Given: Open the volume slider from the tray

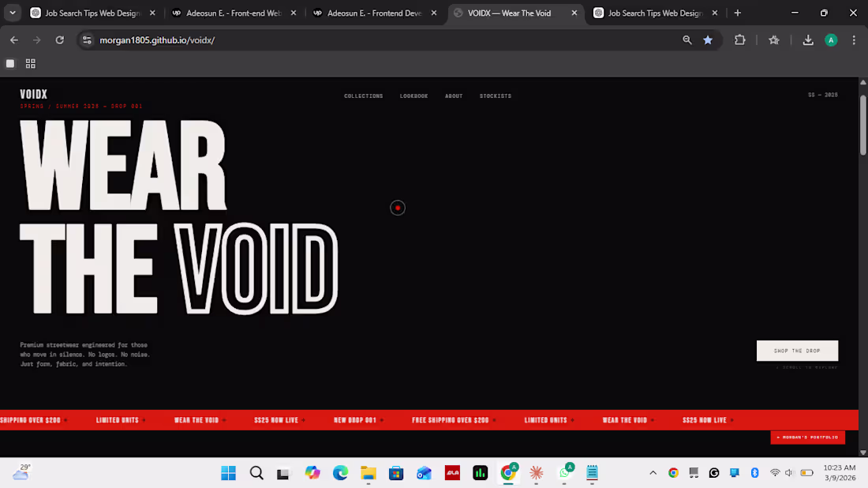Looking at the screenshot, I should 791,472.
